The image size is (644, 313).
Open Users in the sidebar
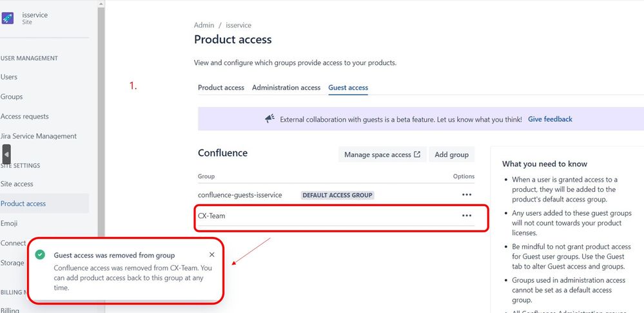9,77
